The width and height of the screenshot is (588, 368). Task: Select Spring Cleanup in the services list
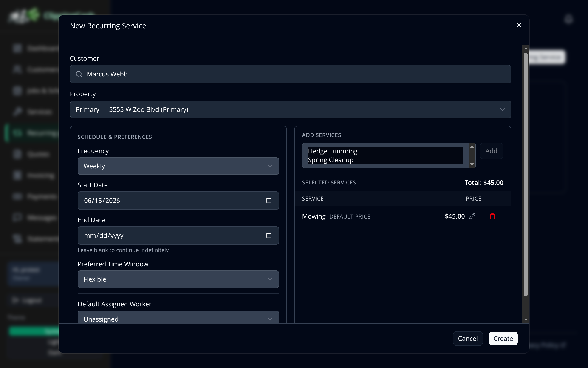(385, 160)
